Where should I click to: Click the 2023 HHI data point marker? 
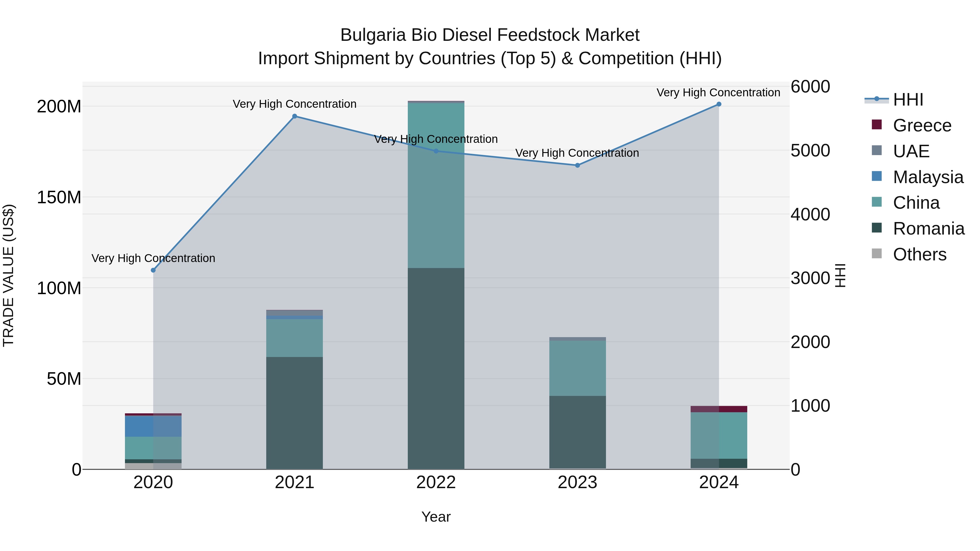click(x=577, y=165)
